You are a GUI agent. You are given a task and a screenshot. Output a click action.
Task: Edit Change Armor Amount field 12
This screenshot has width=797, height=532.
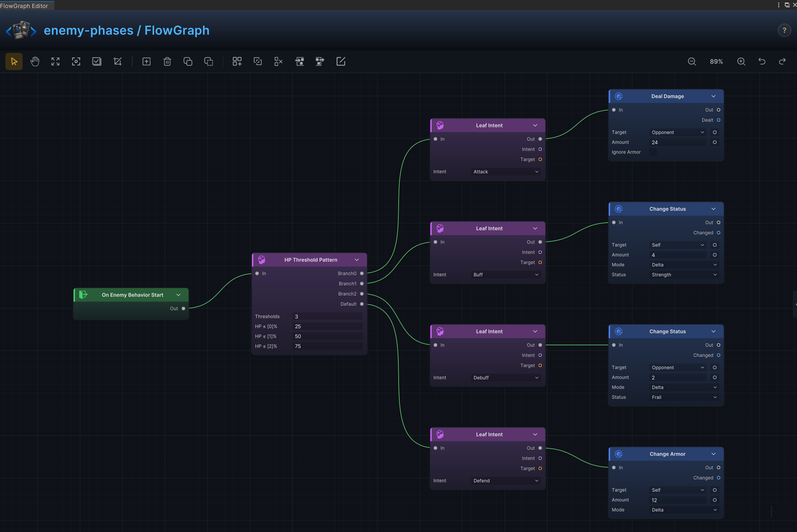point(678,500)
